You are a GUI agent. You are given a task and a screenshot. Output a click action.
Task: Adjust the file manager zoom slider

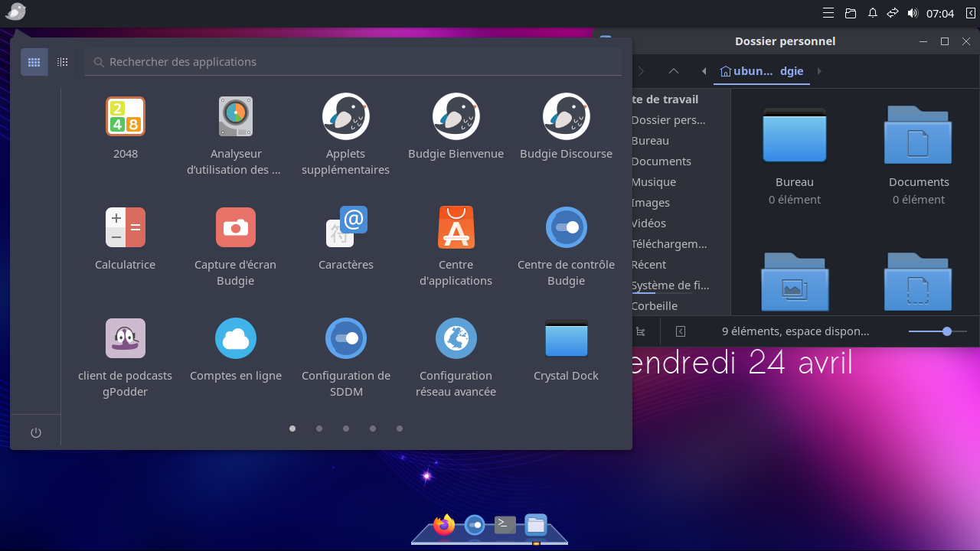click(x=946, y=331)
